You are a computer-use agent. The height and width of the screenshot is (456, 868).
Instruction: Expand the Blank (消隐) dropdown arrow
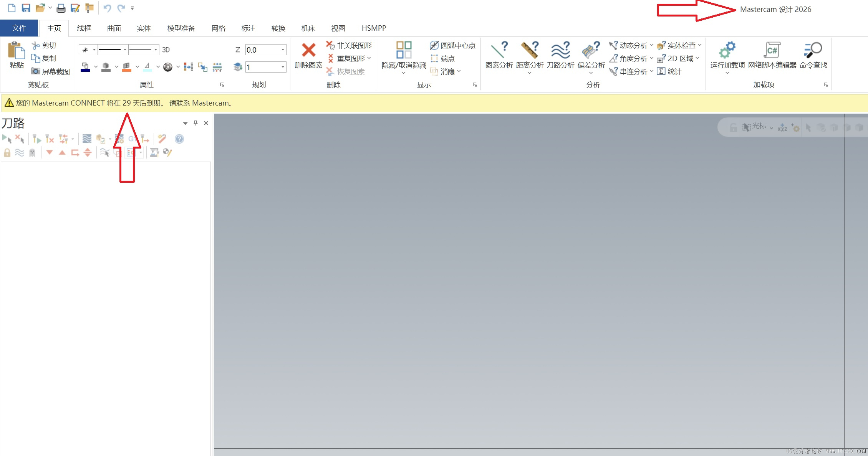[x=459, y=71]
